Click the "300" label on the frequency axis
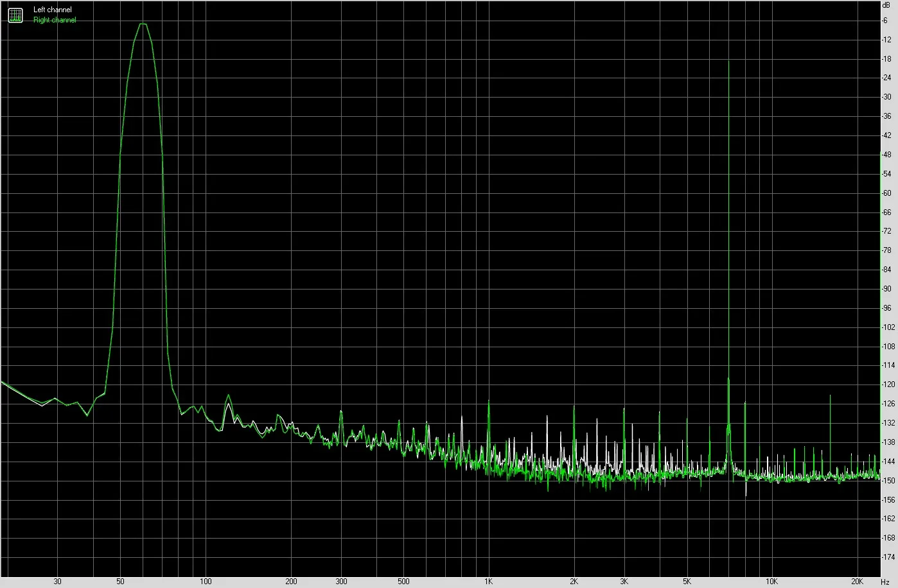 (341, 582)
